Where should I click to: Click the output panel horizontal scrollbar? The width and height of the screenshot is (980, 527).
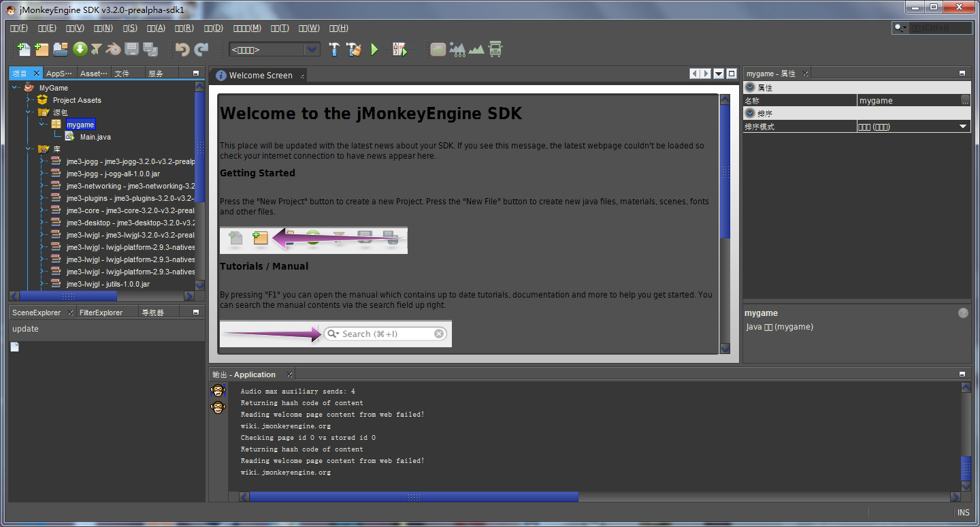tap(414, 497)
